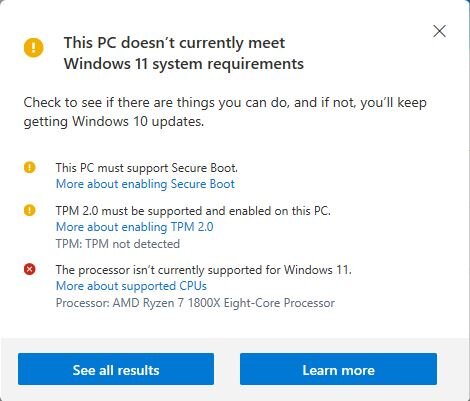Click the 'getting Windows 10 updates.' text line
This screenshot has width=470, height=401.
(114, 122)
